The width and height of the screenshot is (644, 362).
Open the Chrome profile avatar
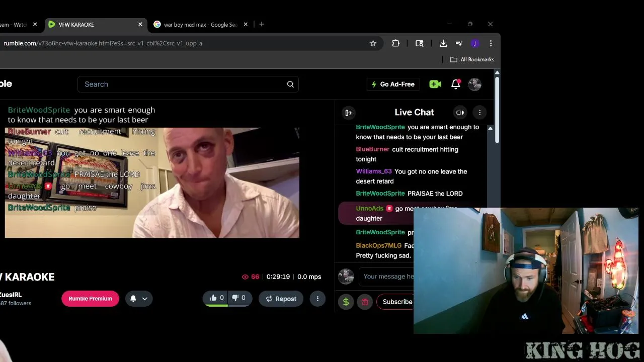[475, 43]
